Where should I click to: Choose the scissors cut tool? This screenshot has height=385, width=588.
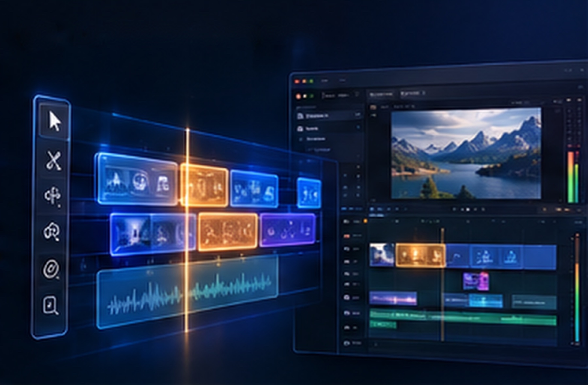coord(54,160)
